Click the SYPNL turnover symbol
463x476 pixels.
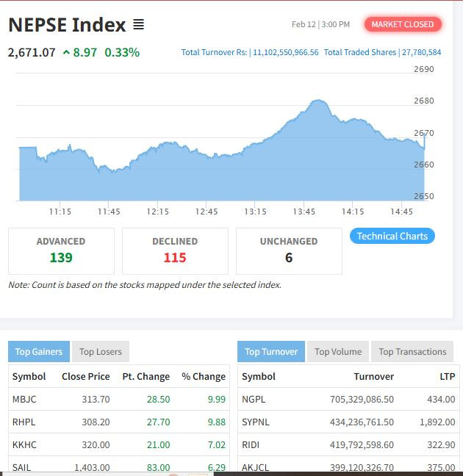point(255,422)
